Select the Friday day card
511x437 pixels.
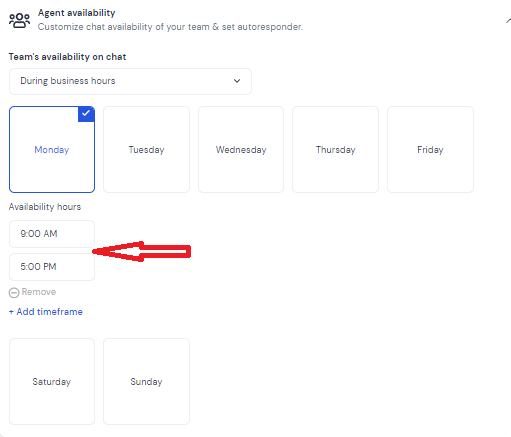click(x=430, y=149)
